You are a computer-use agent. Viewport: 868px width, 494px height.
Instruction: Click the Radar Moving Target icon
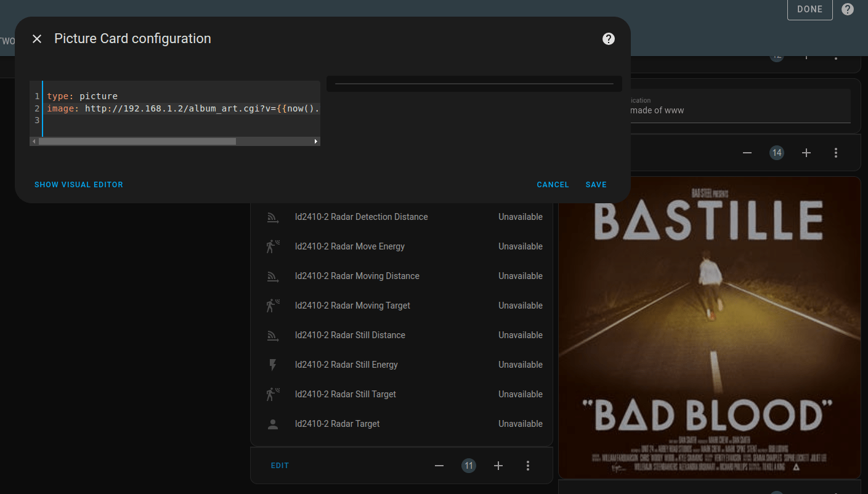click(273, 306)
